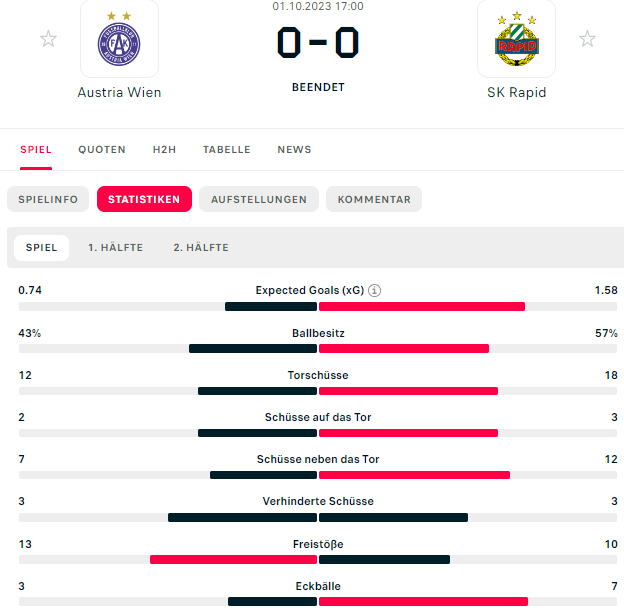
Task: Click the SK Rapid team name
Action: pyautogui.click(x=517, y=92)
